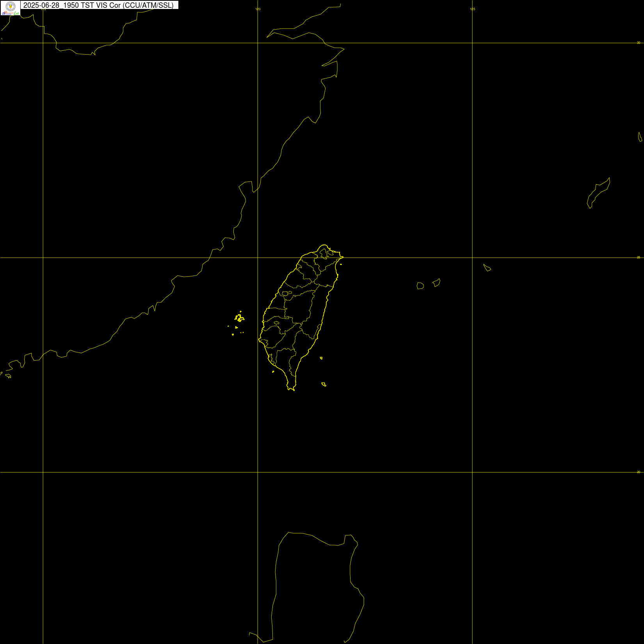
Task: Click the Ishigaki island outline
Action: point(437,283)
